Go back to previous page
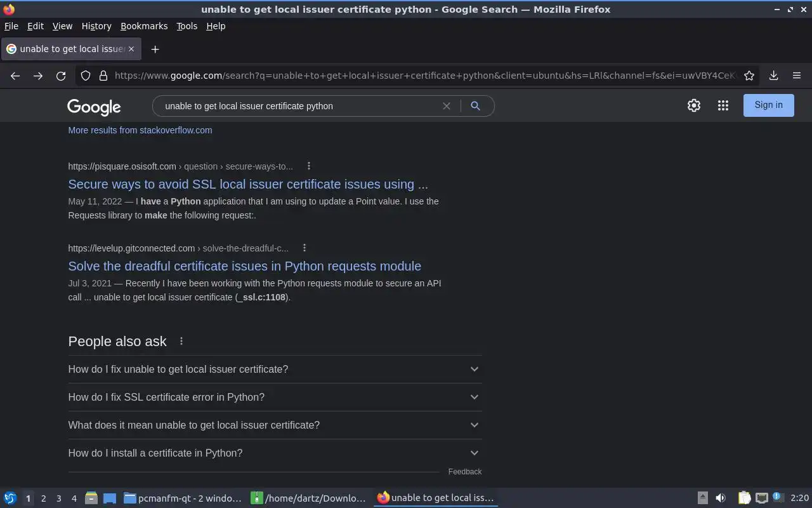812x508 pixels. [x=15, y=76]
